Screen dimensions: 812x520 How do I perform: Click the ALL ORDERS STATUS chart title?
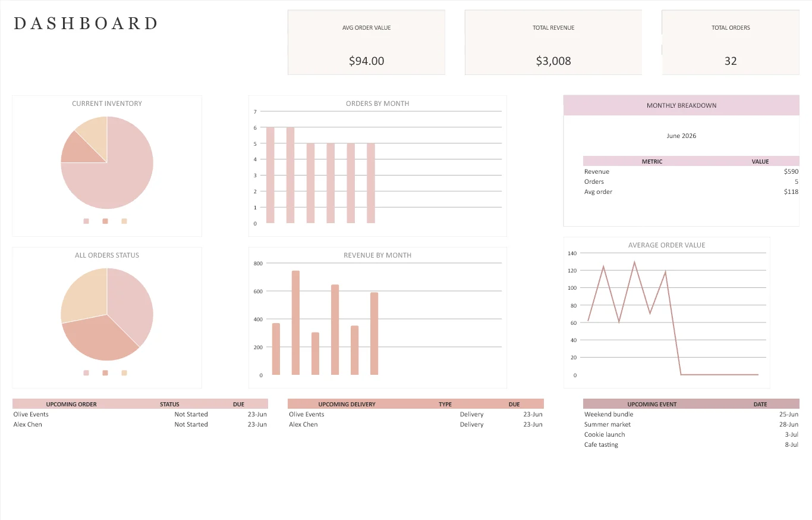pyautogui.click(x=107, y=255)
